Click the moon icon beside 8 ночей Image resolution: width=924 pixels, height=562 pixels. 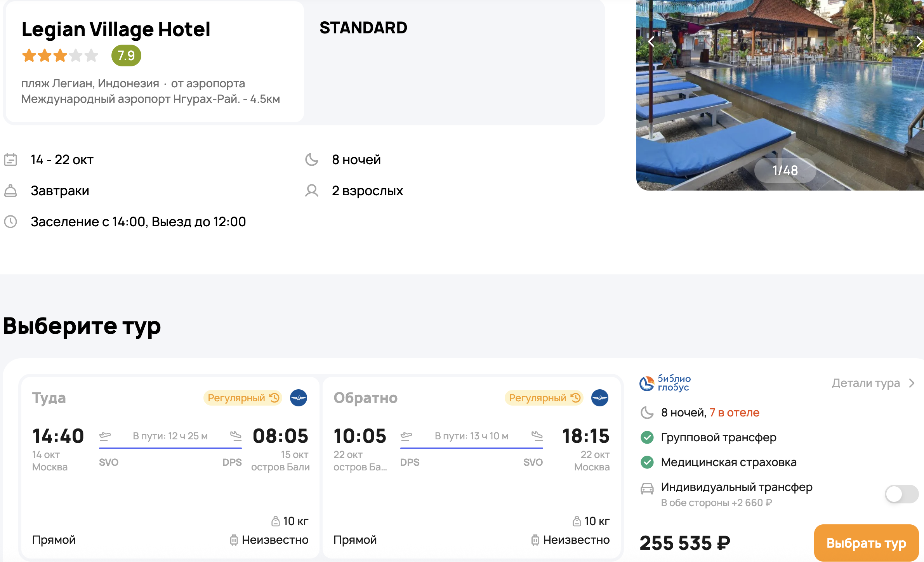[x=312, y=160]
